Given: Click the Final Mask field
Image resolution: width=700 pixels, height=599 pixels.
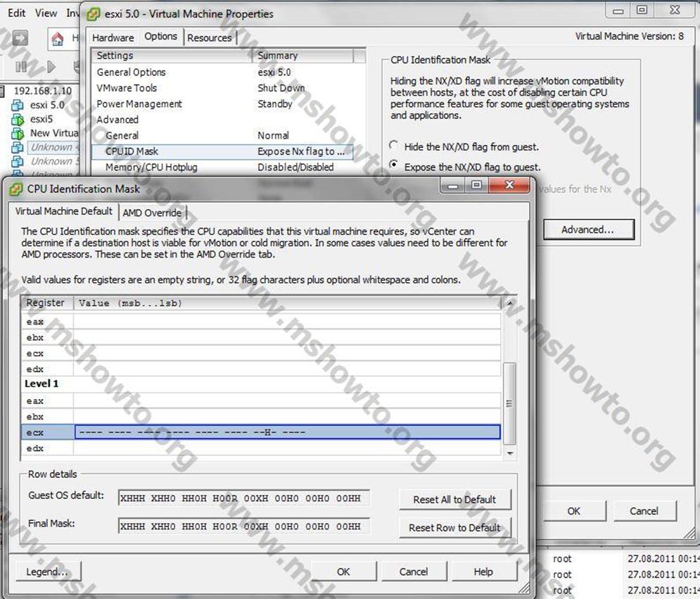Looking at the screenshot, I should pyautogui.click(x=243, y=527).
